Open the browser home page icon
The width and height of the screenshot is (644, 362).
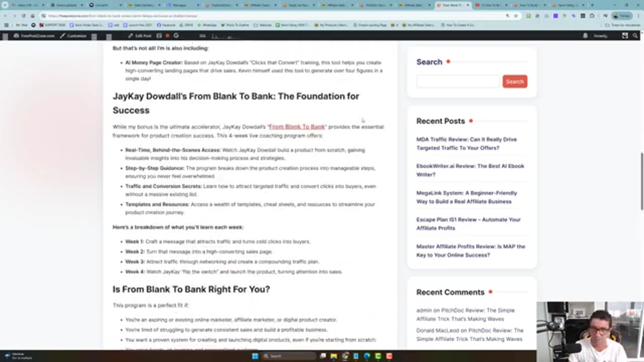point(32,16)
